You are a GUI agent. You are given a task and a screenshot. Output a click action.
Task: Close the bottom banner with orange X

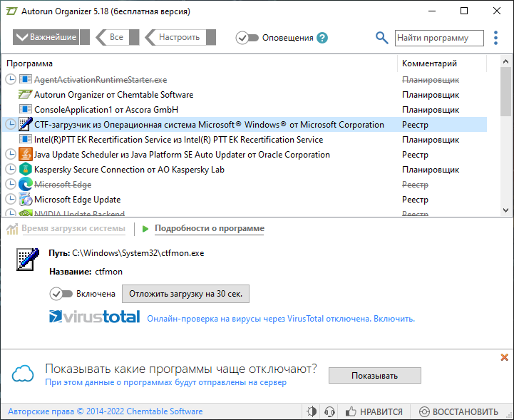coord(505,357)
